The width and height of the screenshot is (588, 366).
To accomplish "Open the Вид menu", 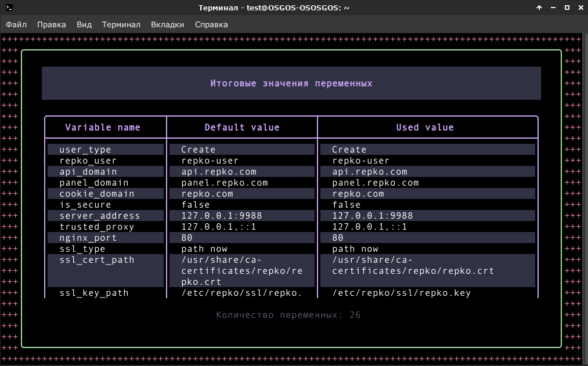I will (x=84, y=25).
